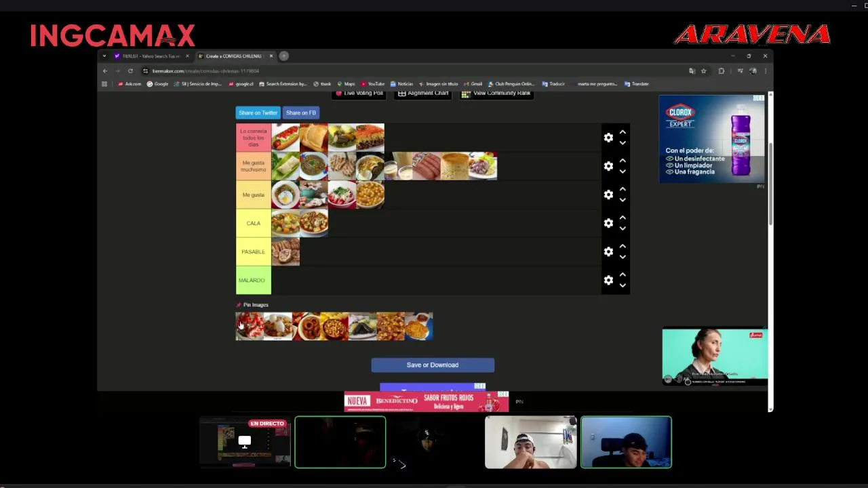
Task: Move 'Me gusta' tier down arrow
Action: (623, 200)
